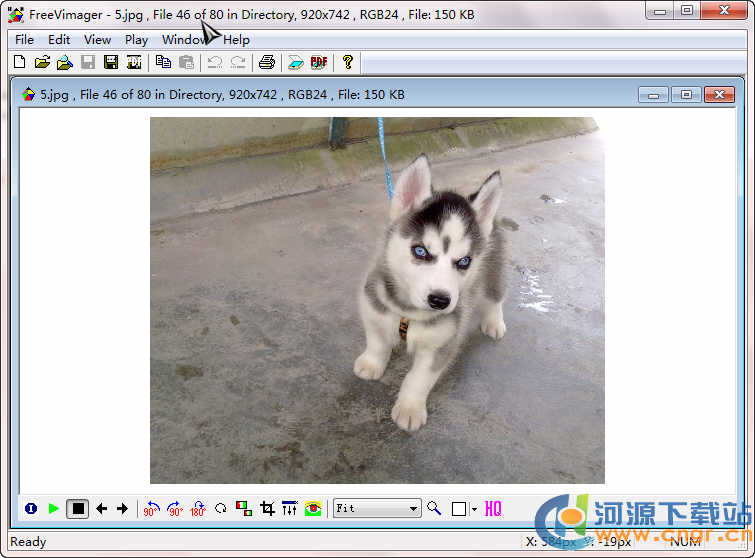Click the red-eye removal icon
This screenshot has height=558, width=755.
coord(313,508)
